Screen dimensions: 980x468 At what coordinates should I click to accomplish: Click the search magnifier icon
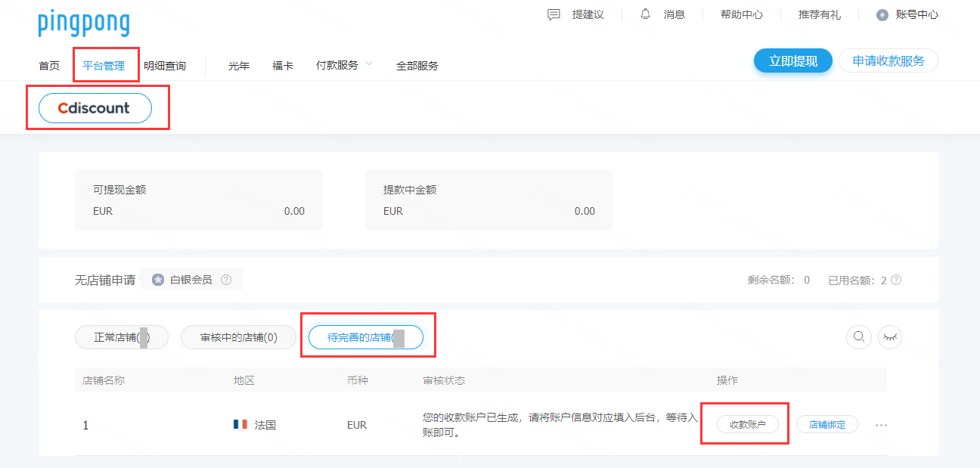859,337
